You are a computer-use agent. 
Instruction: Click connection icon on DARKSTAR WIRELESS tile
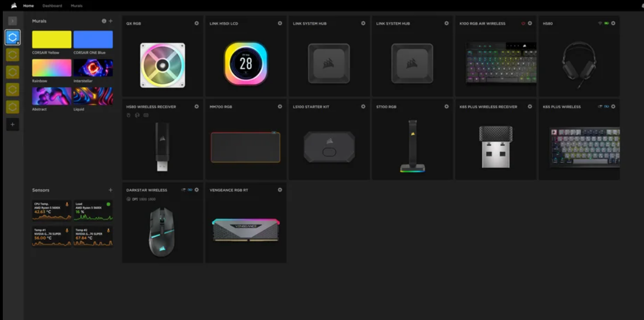184,190
